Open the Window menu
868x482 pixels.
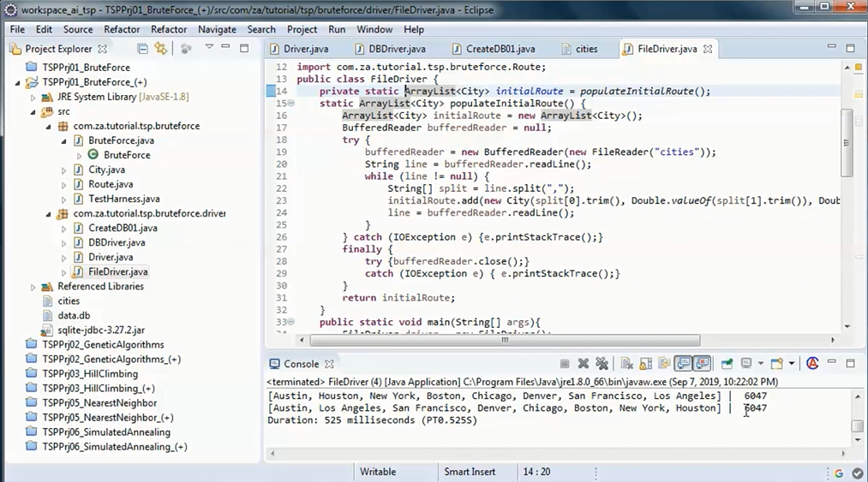[374, 29]
